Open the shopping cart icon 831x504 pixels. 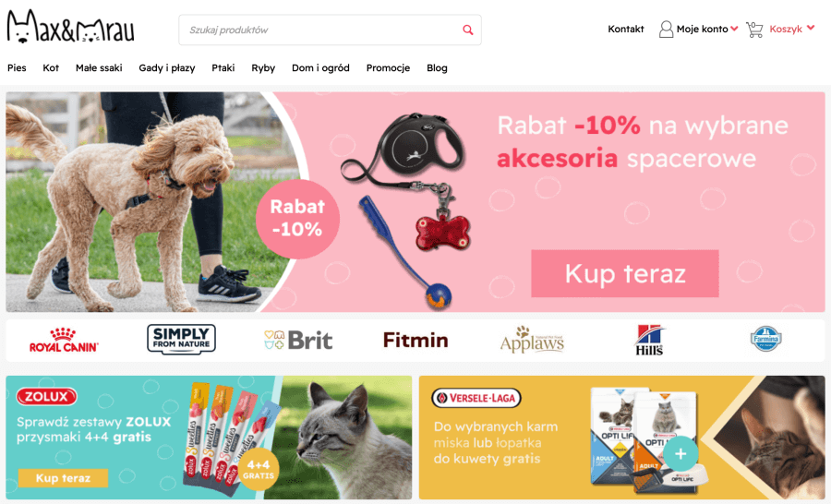[x=754, y=30]
